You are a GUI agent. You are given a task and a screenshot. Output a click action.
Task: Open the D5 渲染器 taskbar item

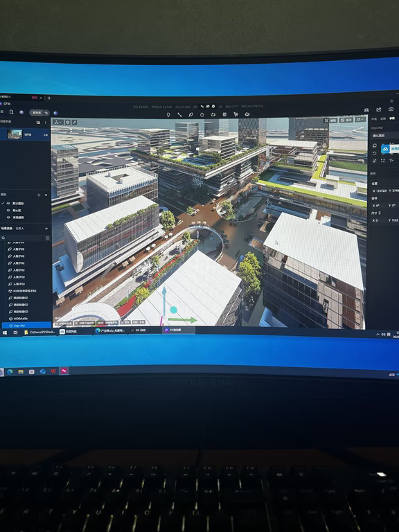(178, 330)
